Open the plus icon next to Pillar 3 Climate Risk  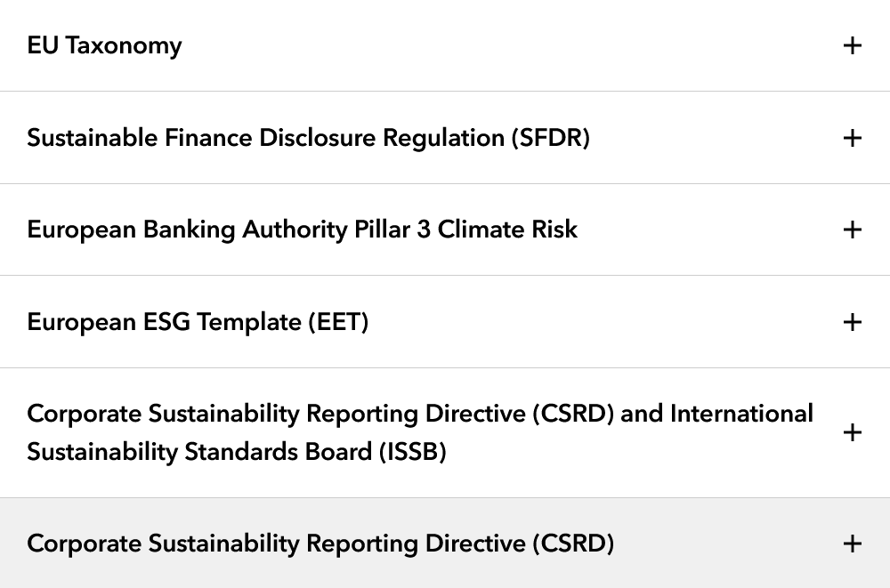(x=852, y=230)
